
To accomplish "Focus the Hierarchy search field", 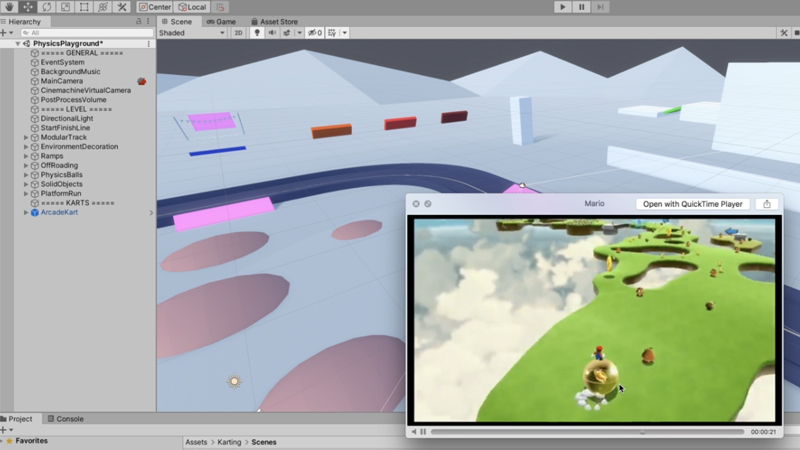I will pos(87,33).
